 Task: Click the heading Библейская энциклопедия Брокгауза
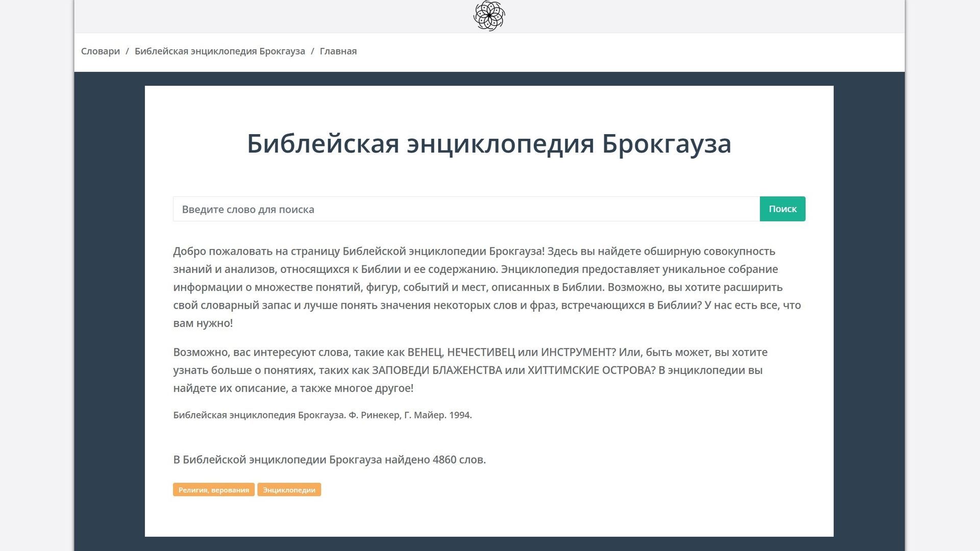click(489, 143)
